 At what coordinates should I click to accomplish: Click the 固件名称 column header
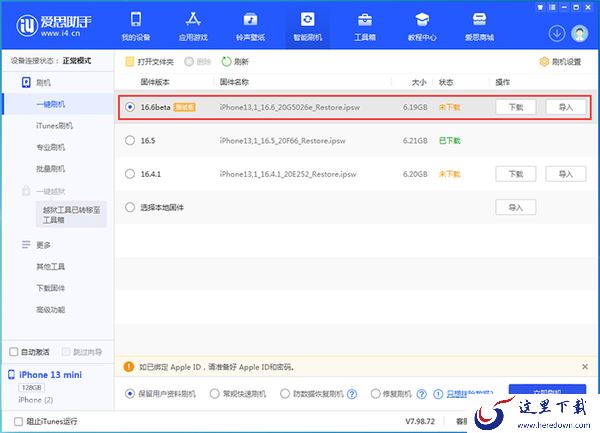click(234, 82)
